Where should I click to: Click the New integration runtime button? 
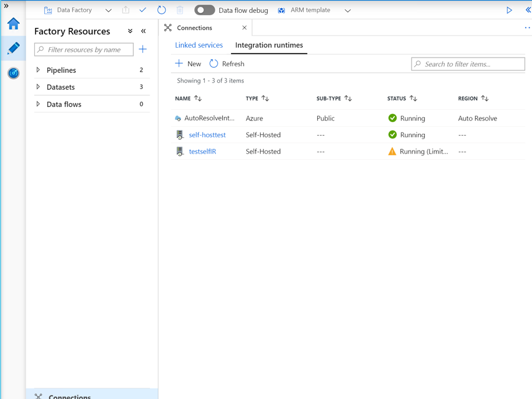188,64
